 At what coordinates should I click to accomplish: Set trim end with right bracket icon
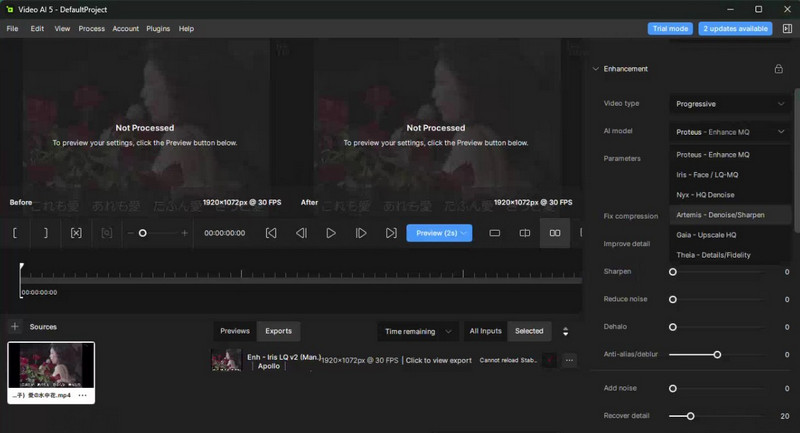45,233
